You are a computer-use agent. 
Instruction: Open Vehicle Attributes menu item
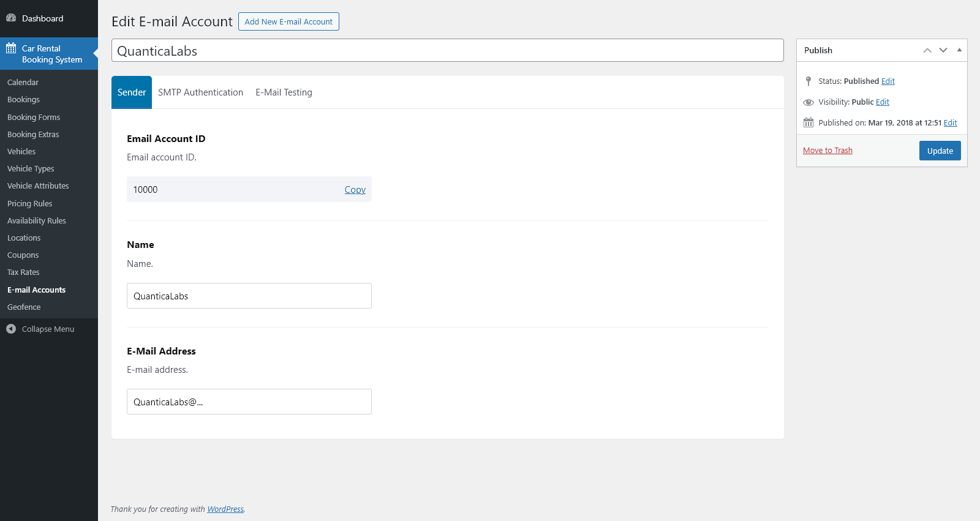coord(38,186)
